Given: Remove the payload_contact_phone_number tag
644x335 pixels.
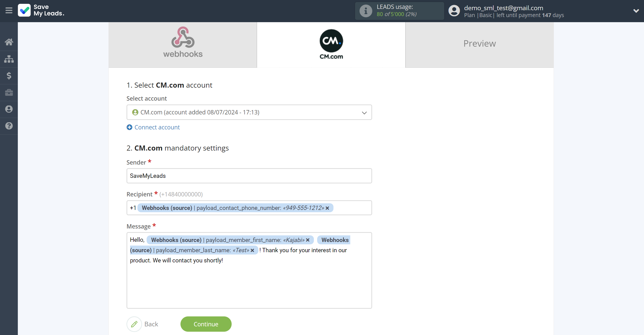Looking at the screenshot, I should pos(327,208).
